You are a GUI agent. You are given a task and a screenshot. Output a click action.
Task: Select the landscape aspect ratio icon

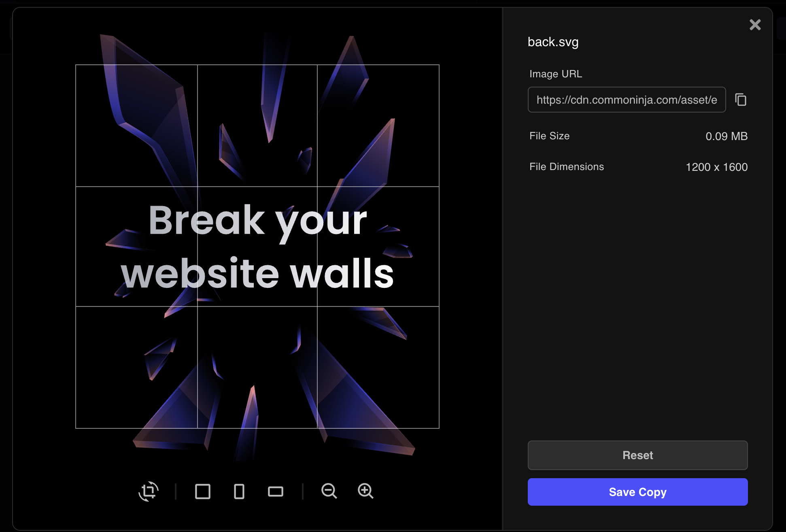(276, 492)
